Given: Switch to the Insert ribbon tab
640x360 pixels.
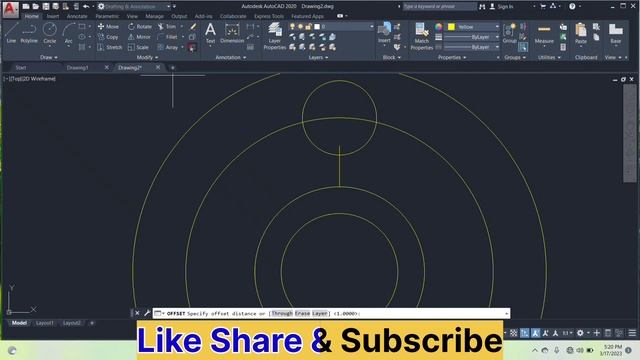Looking at the screenshot, I should click(x=53, y=16).
